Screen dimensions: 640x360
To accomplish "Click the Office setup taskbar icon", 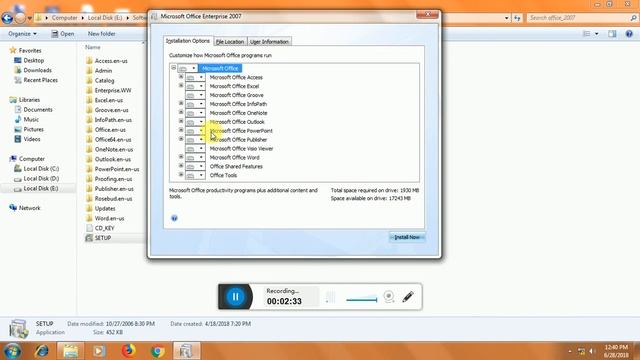I will (186, 351).
